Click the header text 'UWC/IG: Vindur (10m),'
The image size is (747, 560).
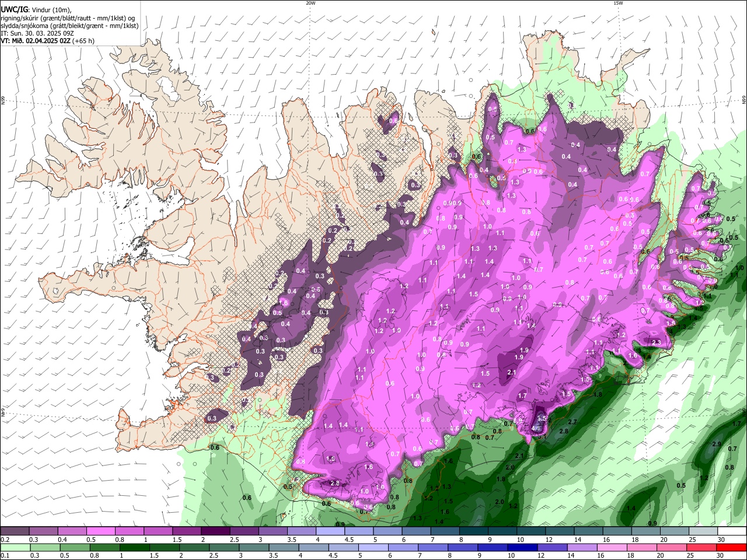click(x=36, y=10)
